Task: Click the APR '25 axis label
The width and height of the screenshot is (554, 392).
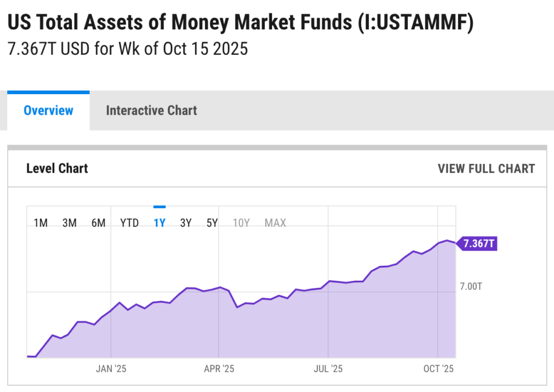Action: tap(219, 368)
